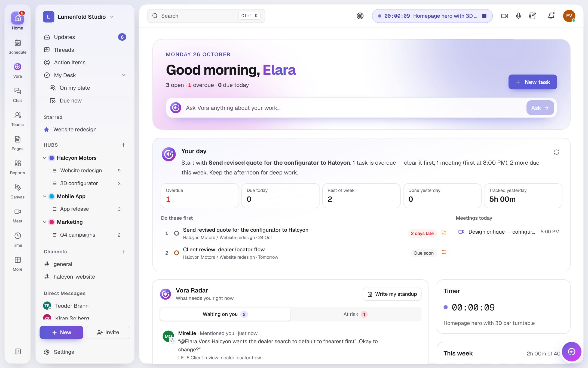The height and width of the screenshot is (368, 588).
Task: Click Write my standup button
Action: pyautogui.click(x=392, y=294)
